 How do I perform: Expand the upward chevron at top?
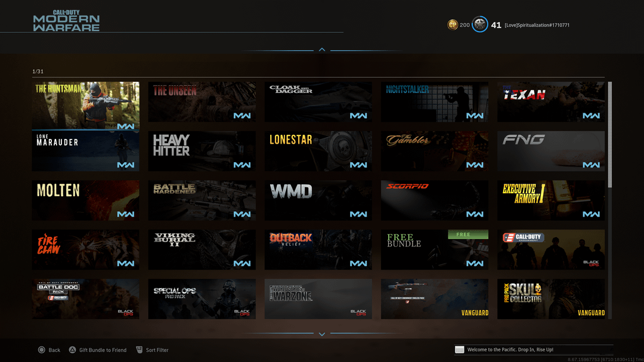coord(322,49)
